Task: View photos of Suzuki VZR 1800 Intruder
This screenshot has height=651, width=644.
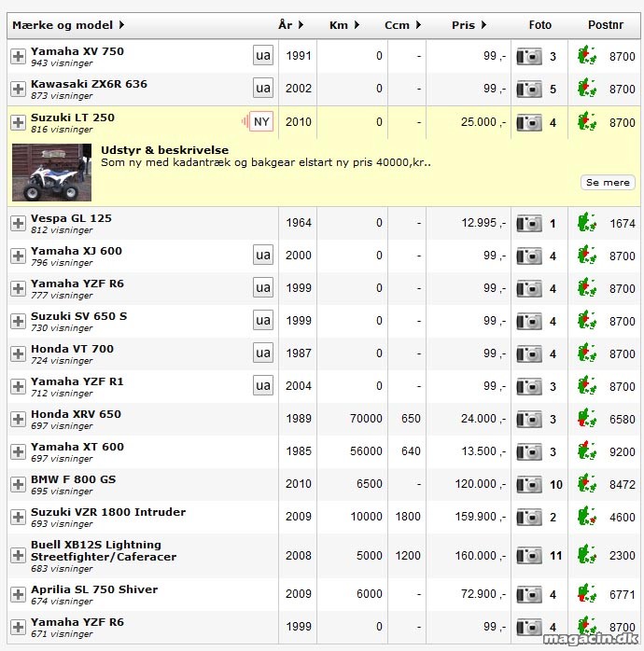Action: click(x=529, y=518)
